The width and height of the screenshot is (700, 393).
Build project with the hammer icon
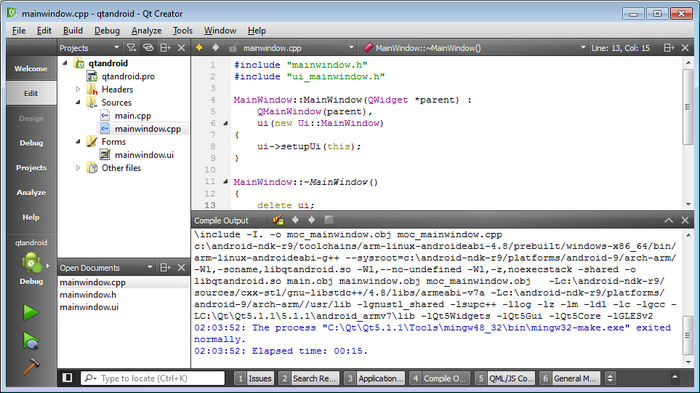(31, 367)
